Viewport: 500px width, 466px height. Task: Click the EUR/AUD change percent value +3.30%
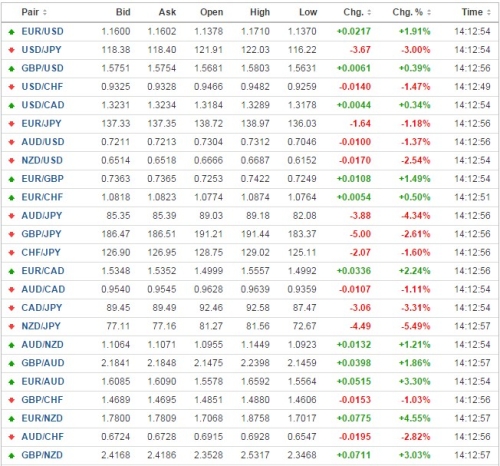(415, 382)
